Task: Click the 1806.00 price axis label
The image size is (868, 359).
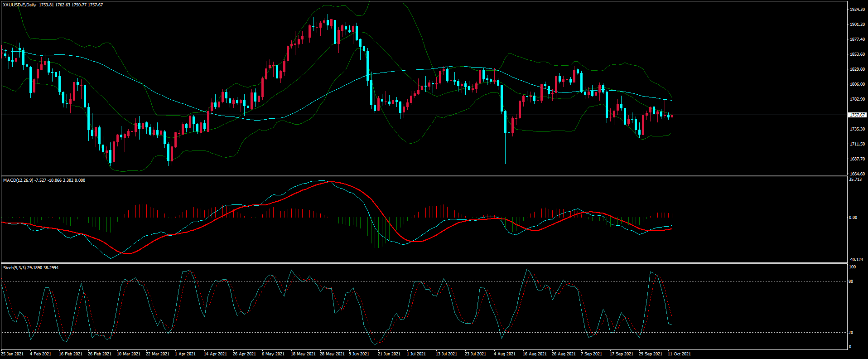Action: pyautogui.click(x=857, y=84)
